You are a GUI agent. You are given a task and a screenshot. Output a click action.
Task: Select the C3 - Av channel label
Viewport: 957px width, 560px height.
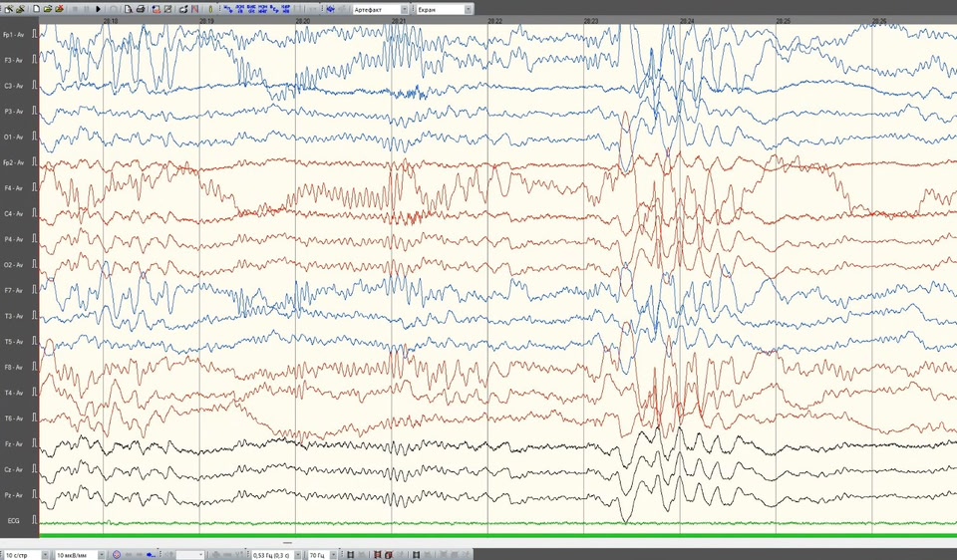13,86
